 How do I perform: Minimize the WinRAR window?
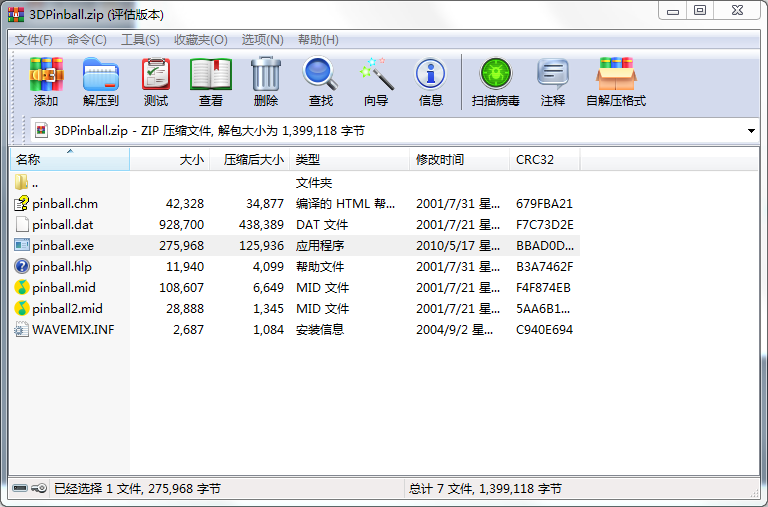pyautogui.click(x=673, y=11)
